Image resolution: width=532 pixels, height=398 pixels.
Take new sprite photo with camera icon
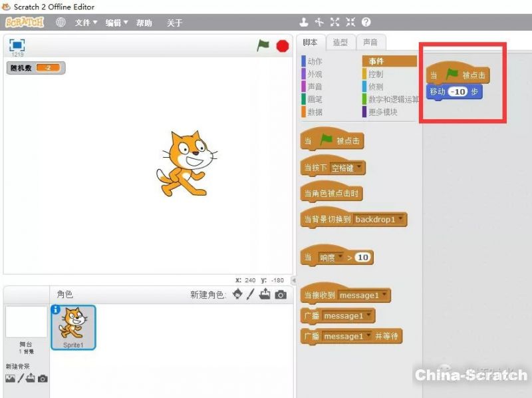pos(281,294)
